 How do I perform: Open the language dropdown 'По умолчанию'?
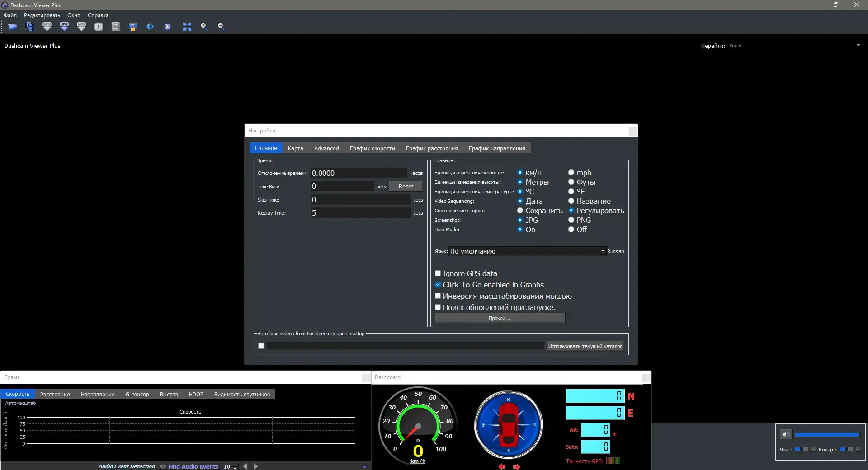coord(527,251)
